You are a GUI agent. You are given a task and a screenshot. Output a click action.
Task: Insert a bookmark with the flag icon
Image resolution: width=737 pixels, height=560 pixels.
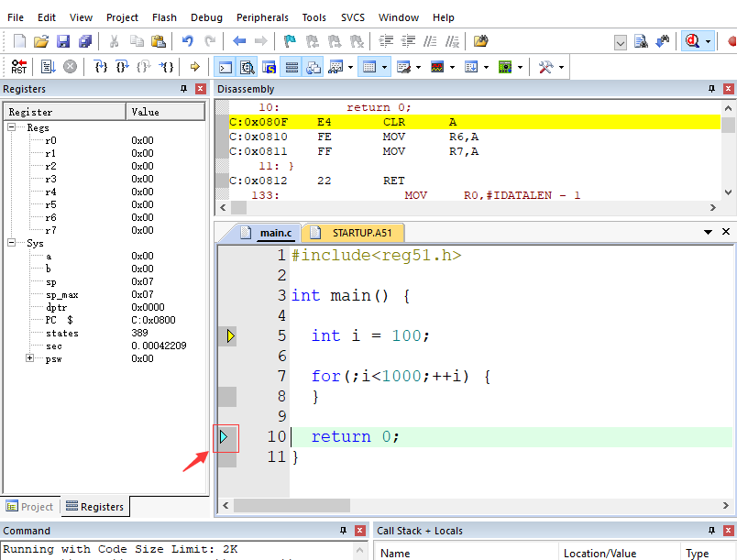point(290,41)
